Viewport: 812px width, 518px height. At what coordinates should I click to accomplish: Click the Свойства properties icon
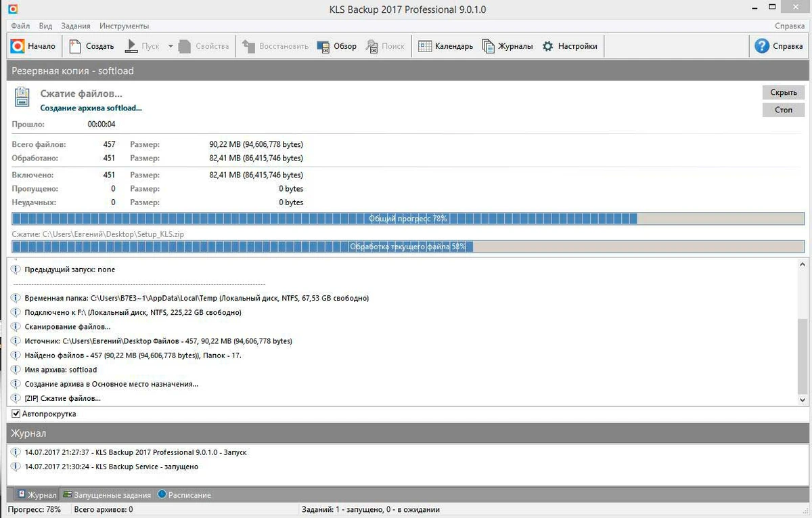pyautogui.click(x=185, y=46)
